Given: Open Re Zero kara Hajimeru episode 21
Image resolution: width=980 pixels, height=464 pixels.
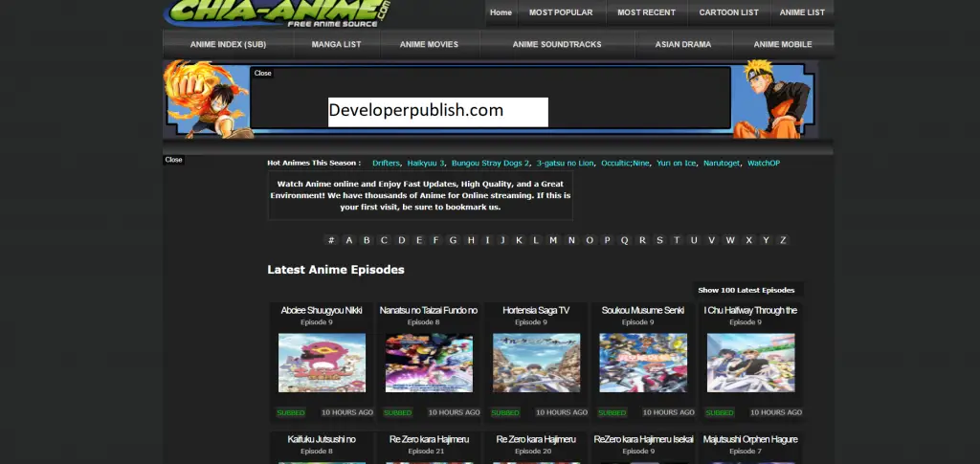Looking at the screenshot, I should click(x=429, y=440).
